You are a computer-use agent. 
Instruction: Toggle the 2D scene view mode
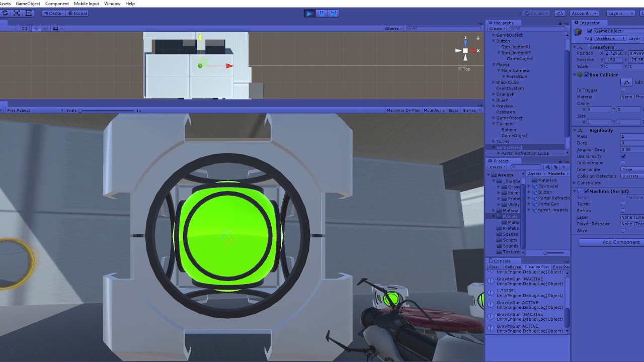[24, 29]
